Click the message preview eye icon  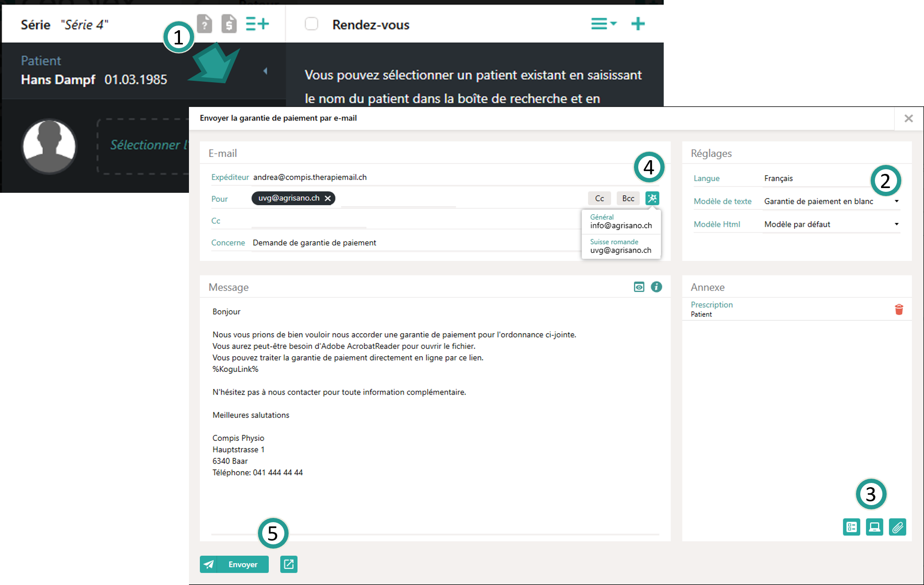[639, 287]
